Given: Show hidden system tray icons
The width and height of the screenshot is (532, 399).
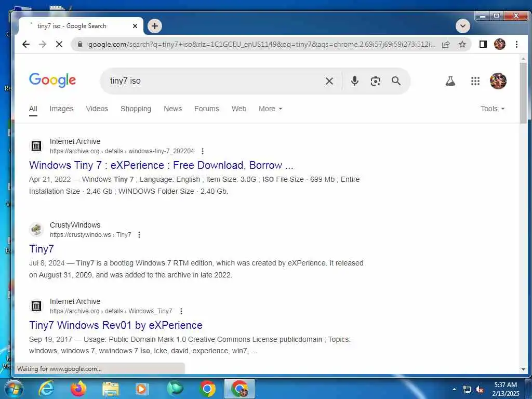Looking at the screenshot, I should pos(454,390).
